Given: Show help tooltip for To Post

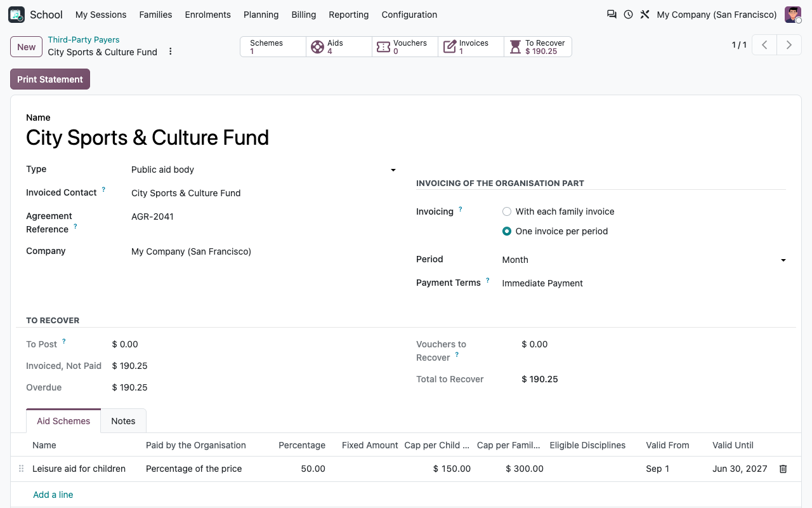Looking at the screenshot, I should tap(64, 342).
